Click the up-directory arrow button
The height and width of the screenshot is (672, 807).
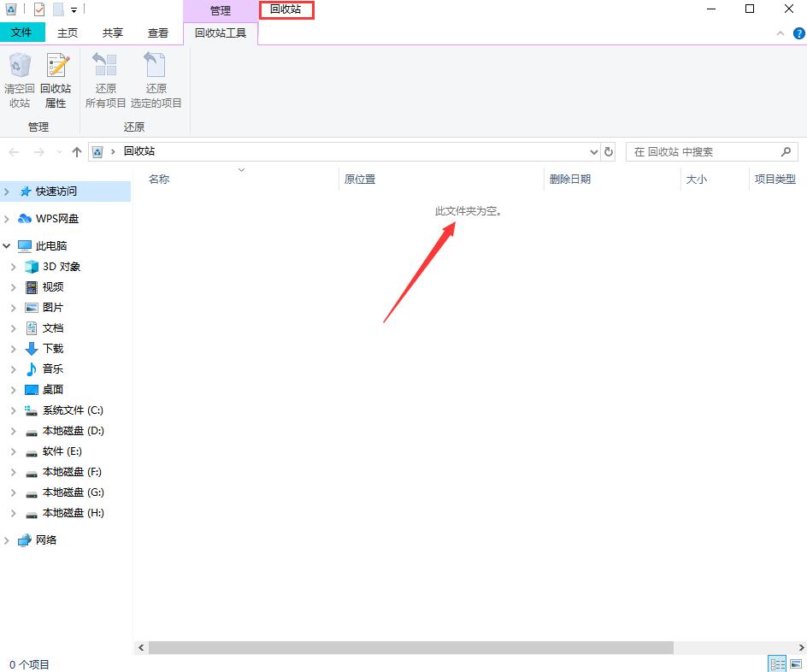pos(77,151)
